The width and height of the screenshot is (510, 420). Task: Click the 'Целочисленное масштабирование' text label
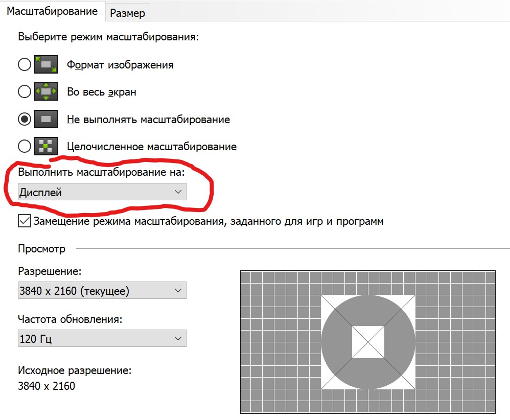tap(152, 147)
